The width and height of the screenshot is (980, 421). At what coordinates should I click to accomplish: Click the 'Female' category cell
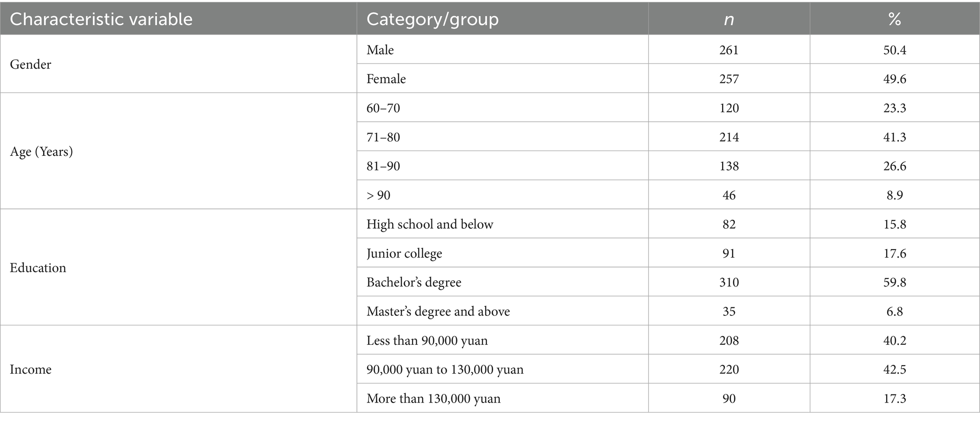(x=386, y=79)
